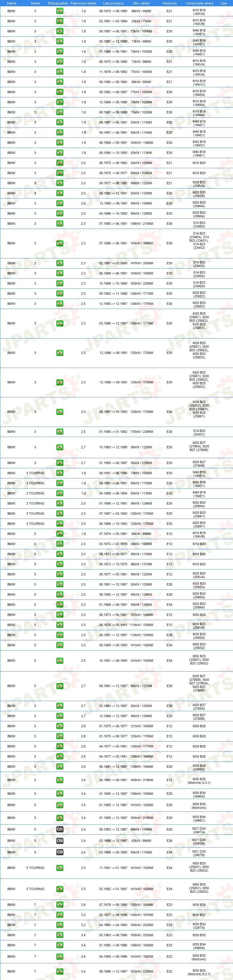Click petrol icon in 55kW / 75KM row

60,21
